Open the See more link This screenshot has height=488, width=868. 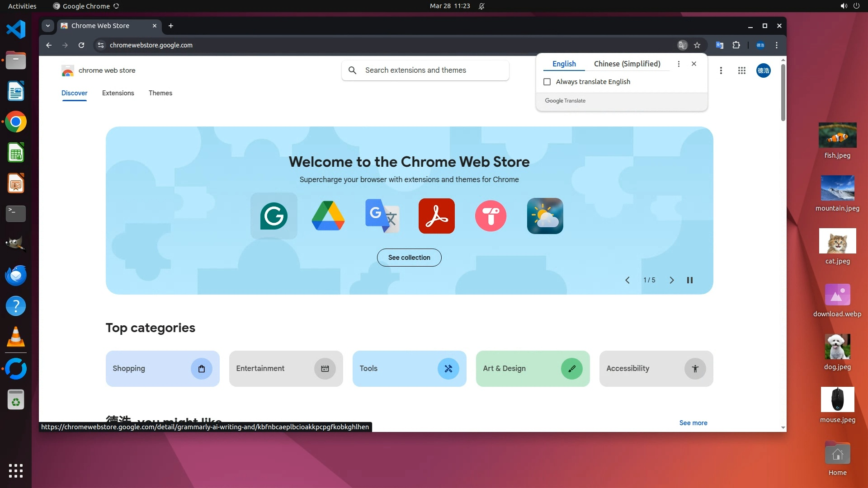pyautogui.click(x=693, y=423)
